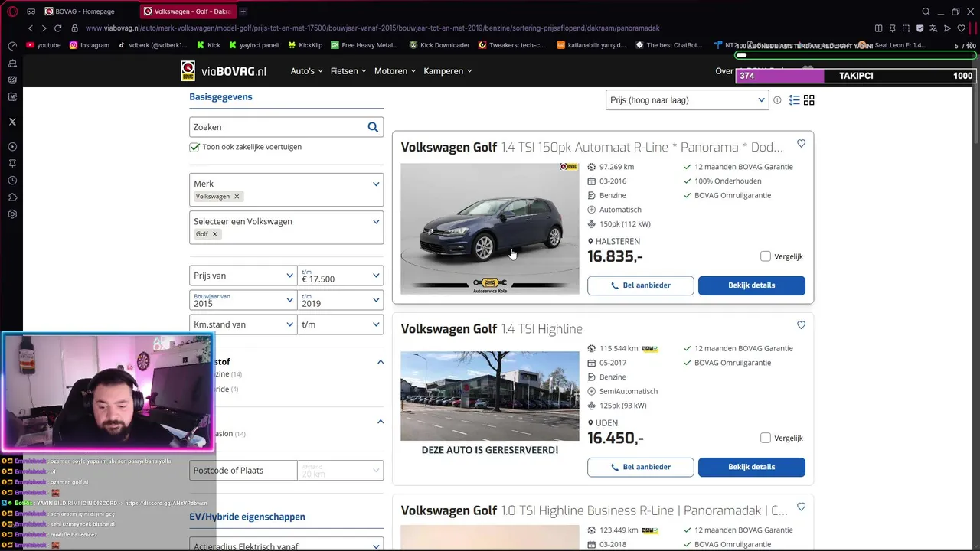Screen dimensions: 980x551
Task: Open the Golf 1.0 TSI Highline Business title
Action: [594, 510]
